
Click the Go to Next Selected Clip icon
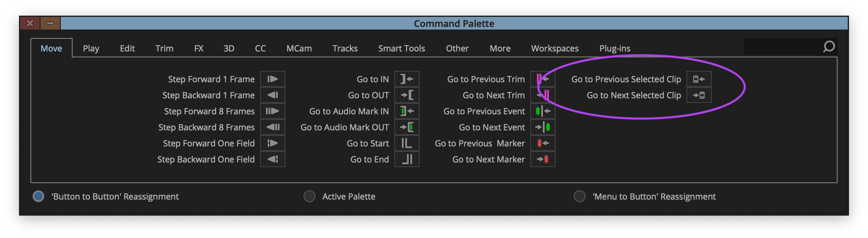pos(699,95)
